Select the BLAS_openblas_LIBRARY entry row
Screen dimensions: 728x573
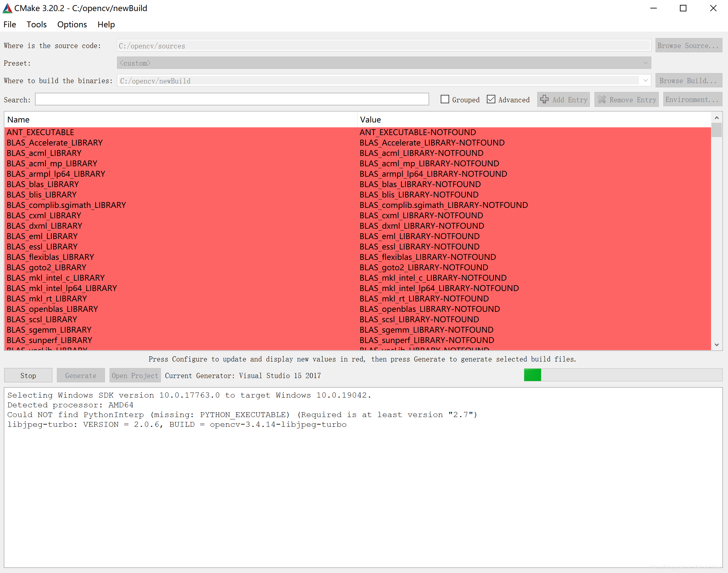tap(52, 309)
